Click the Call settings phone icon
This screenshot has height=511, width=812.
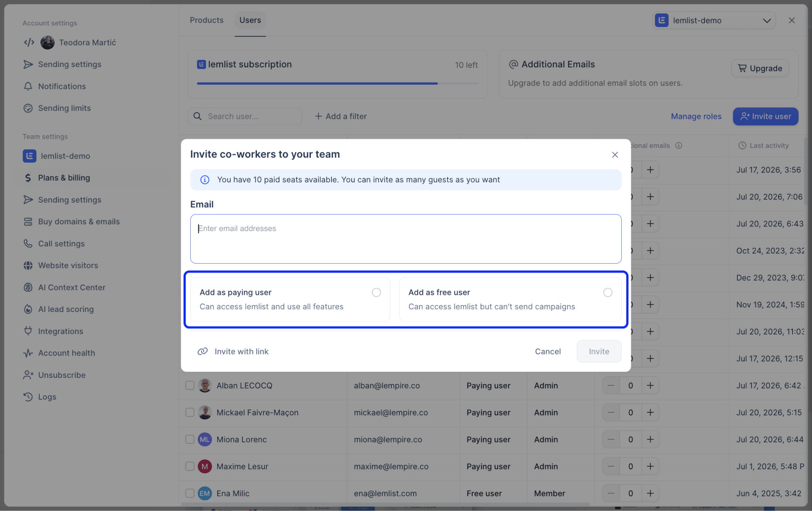tap(28, 243)
